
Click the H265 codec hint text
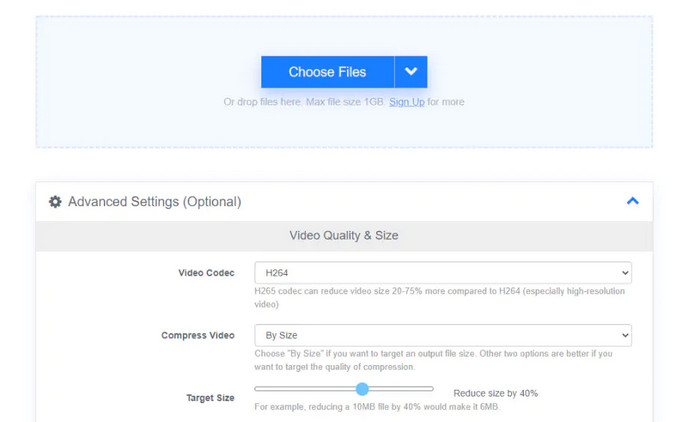click(x=440, y=298)
